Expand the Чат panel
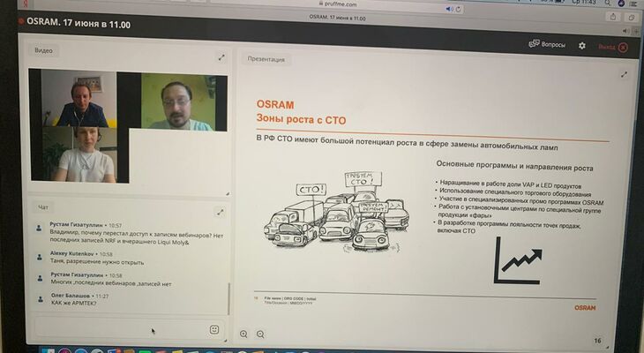Screen dimensions: 644x353 pyautogui.click(x=221, y=212)
